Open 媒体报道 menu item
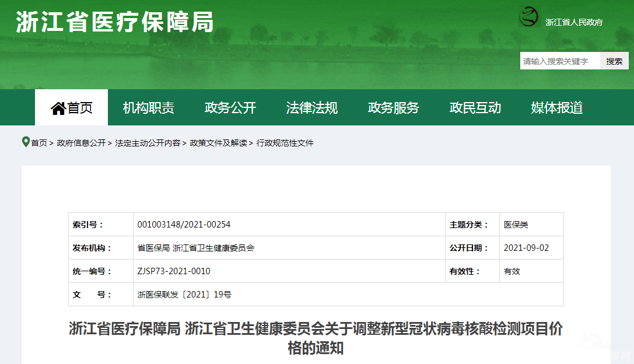Image resolution: width=634 pixels, height=364 pixels. pos(556,108)
